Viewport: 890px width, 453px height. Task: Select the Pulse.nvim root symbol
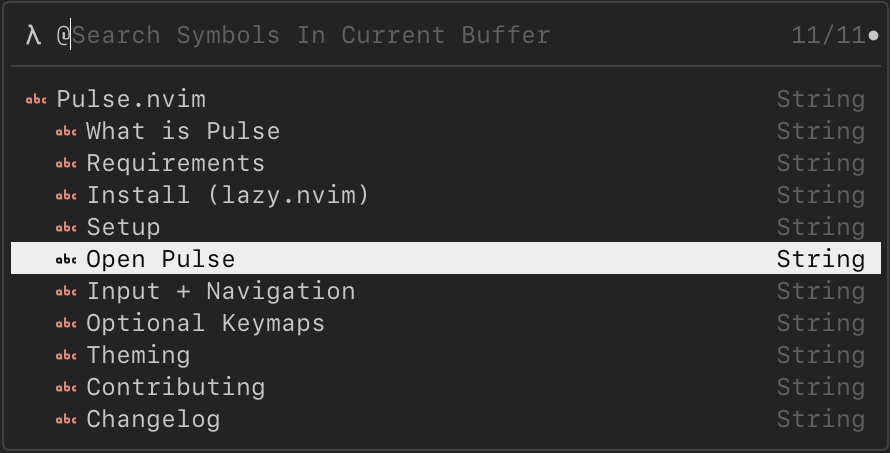click(131, 99)
